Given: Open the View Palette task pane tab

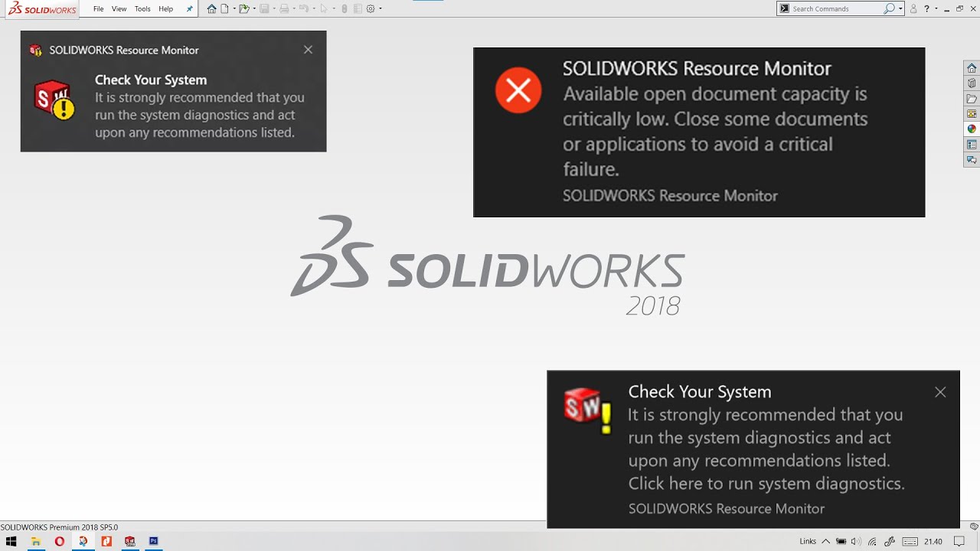Looking at the screenshot, I should point(972,114).
